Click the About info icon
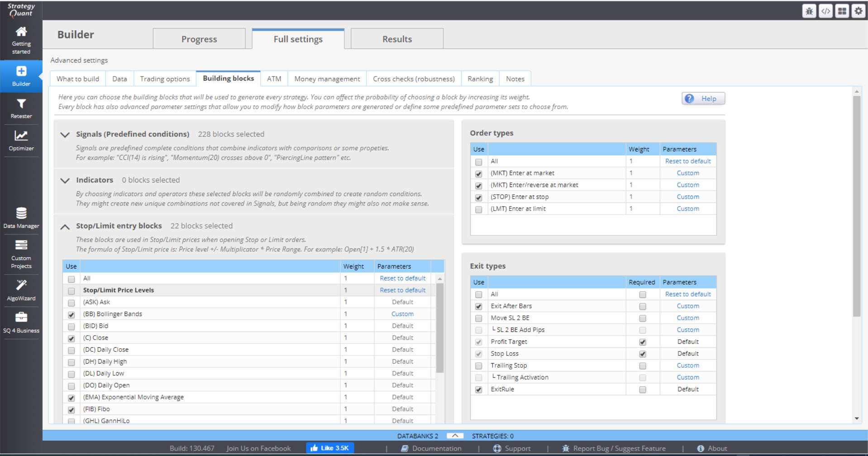The height and width of the screenshot is (456, 868). click(x=701, y=448)
